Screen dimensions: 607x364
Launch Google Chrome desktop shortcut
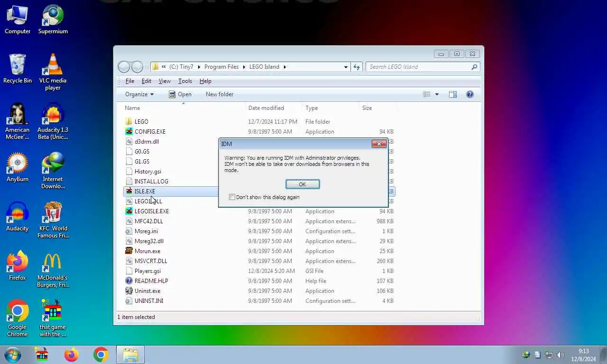click(18, 318)
